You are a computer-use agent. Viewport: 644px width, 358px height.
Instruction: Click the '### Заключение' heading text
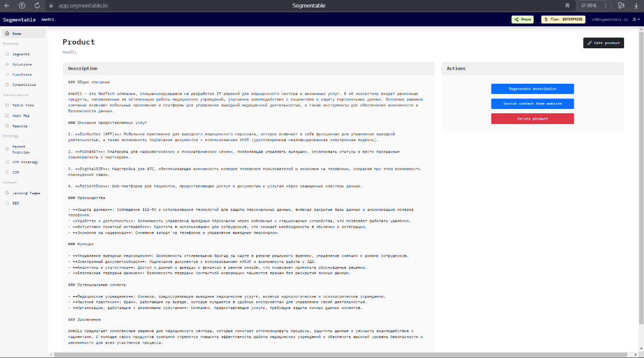[84, 319]
